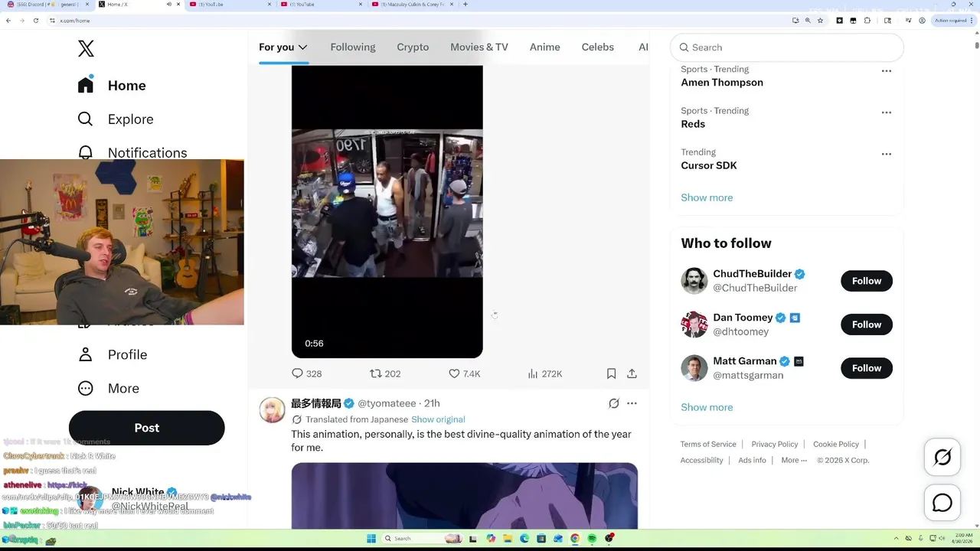Click Grok icon on tyomateee post
Viewport: 980px width, 551px height.
(614, 403)
